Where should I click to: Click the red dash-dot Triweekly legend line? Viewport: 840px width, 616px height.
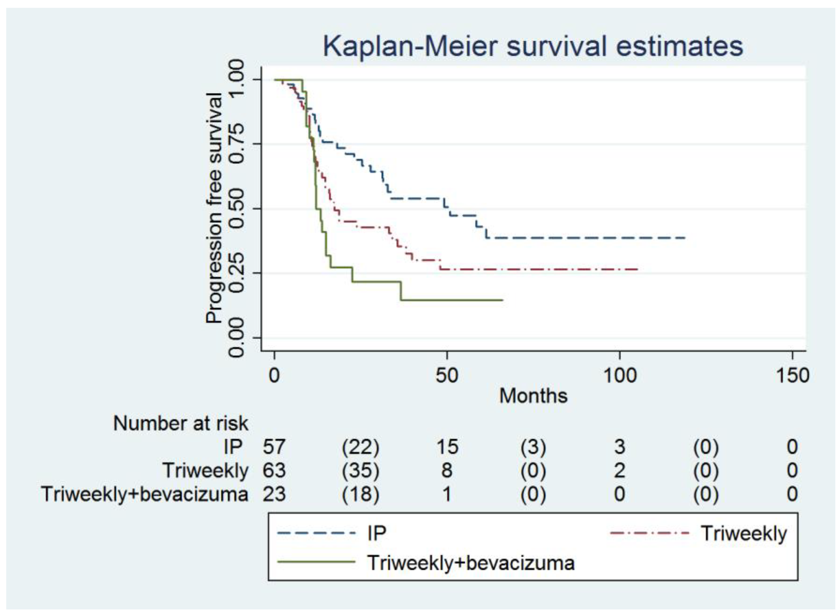(649, 533)
